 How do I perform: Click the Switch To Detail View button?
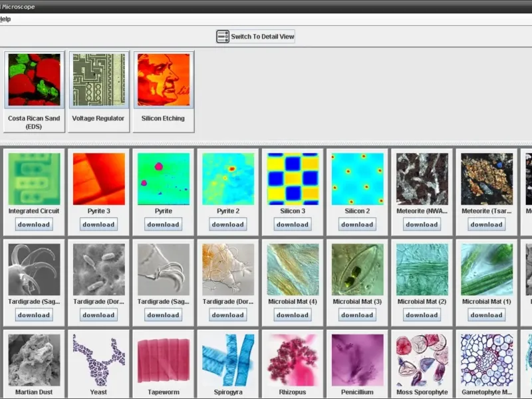tap(255, 37)
